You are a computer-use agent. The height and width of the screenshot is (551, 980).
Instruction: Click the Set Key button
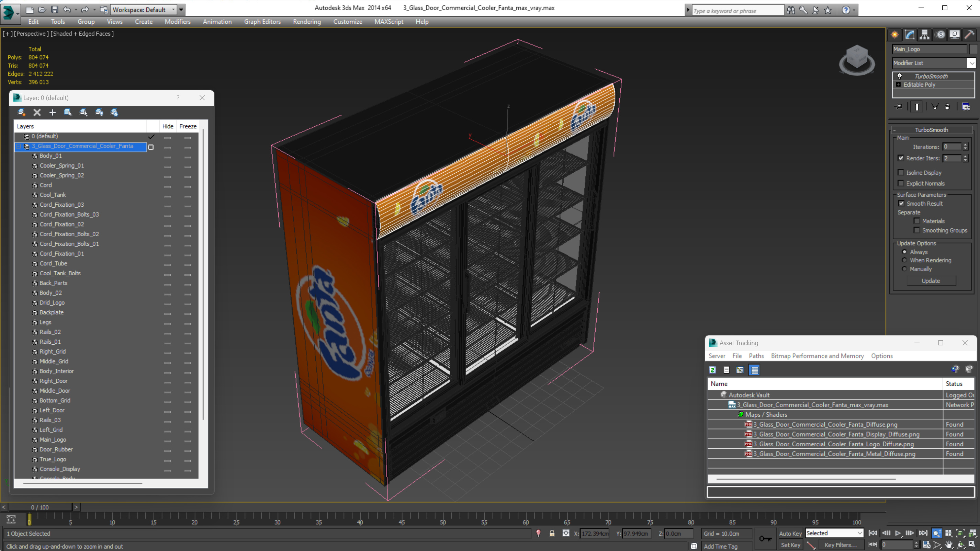(790, 544)
